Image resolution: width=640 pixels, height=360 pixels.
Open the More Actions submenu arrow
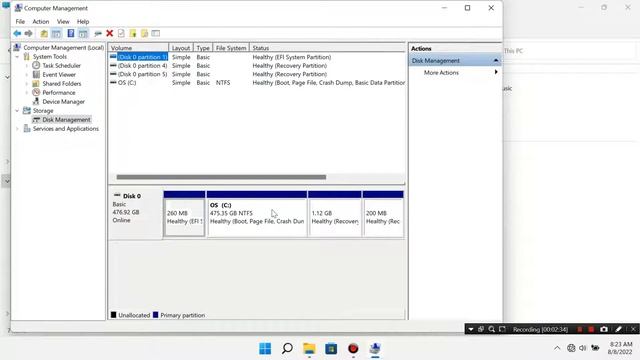[x=496, y=72]
